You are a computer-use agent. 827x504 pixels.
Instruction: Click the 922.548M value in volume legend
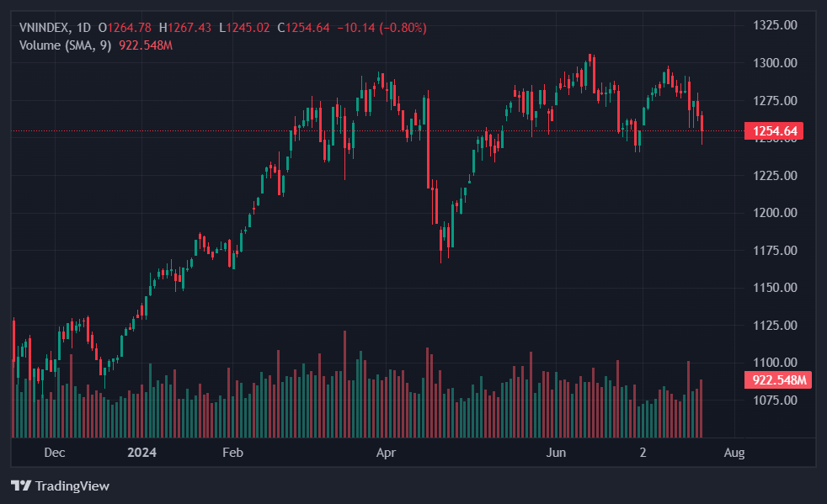click(147, 45)
